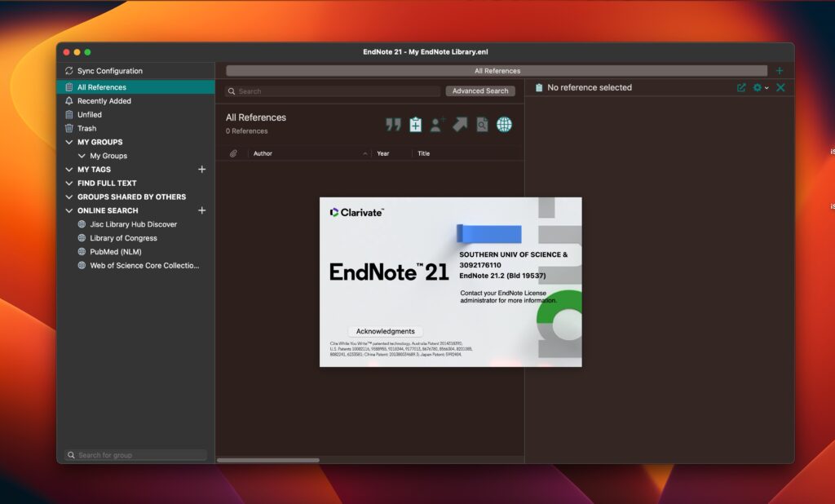Open the reference panel gear dropdown
Image resolution: width=835 pixels, height=504 pixels.
click(759, 87)
